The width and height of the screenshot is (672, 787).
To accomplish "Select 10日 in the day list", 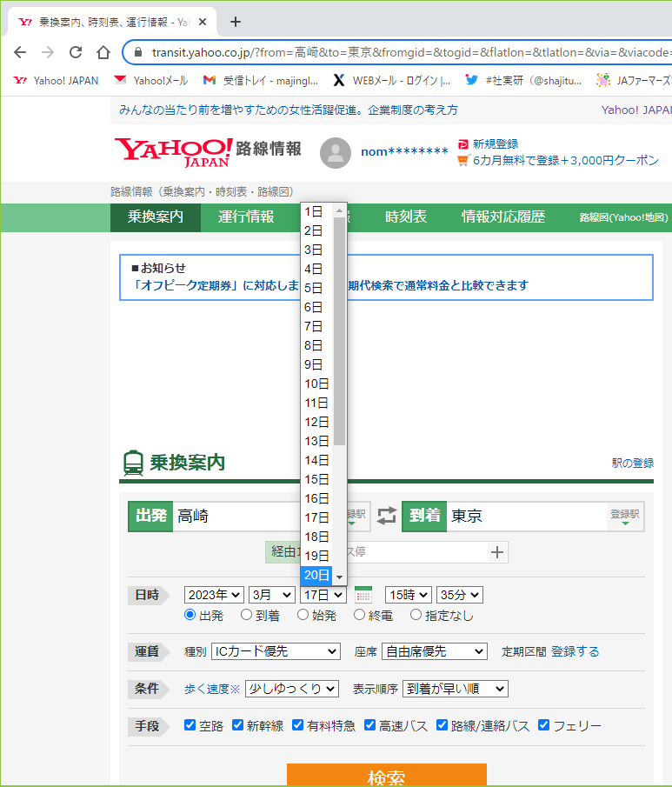I will pyautogui.click(x=316, y=384).
